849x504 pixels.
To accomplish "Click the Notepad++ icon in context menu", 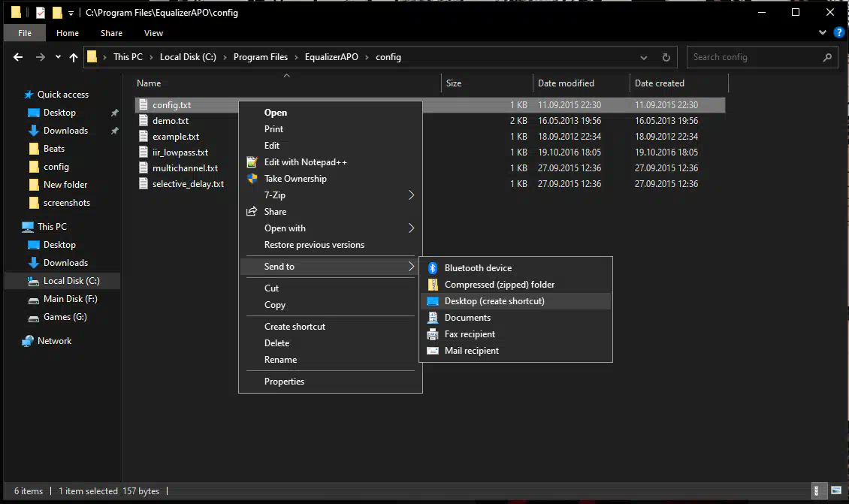I will click(x=252, y=161).
